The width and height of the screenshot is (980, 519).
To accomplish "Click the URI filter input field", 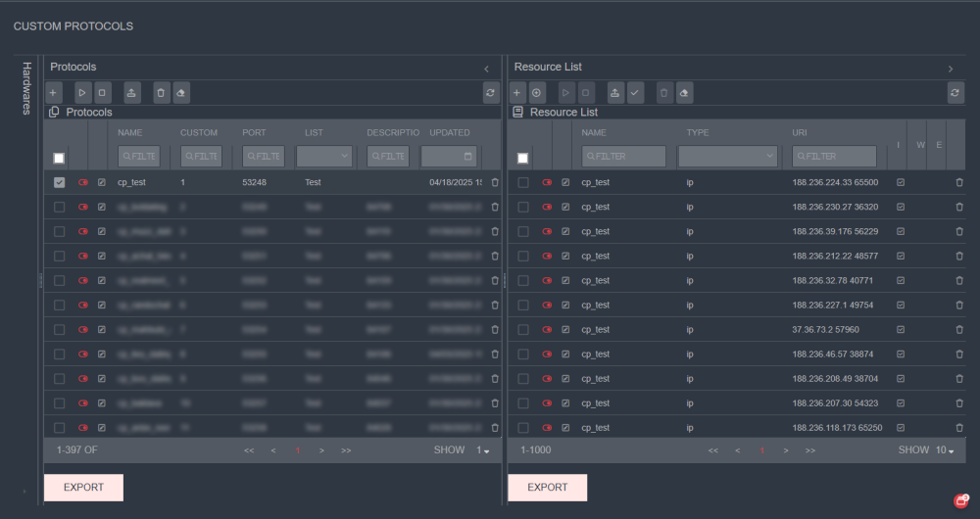I will pos(834,156).
